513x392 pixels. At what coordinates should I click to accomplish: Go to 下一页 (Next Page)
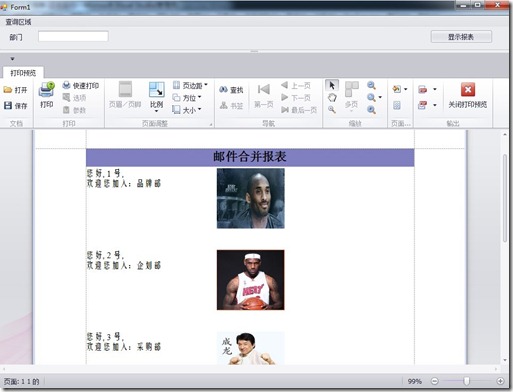click(296, 98)
